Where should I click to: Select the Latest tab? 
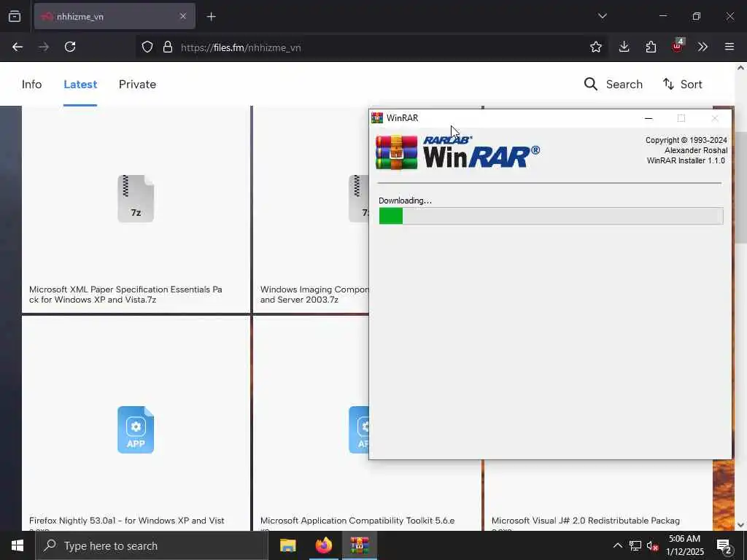coord(80,85)
